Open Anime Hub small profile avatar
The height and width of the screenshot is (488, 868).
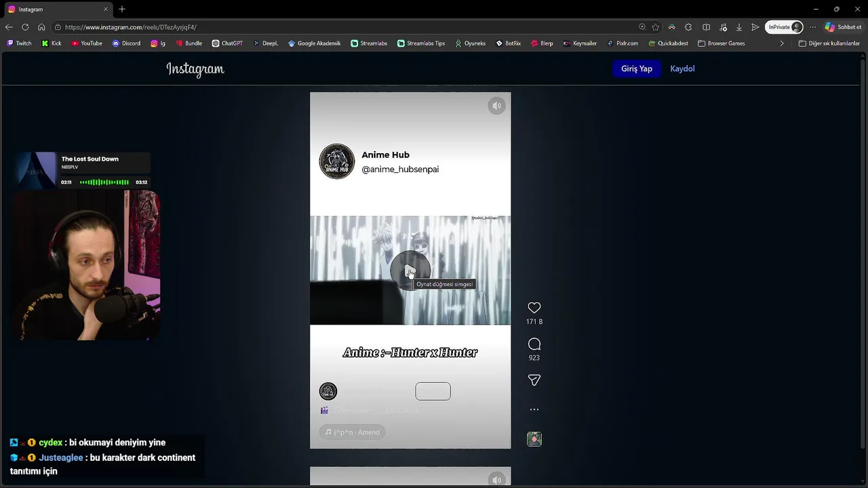pyautogui.click(x=328, y=391)
